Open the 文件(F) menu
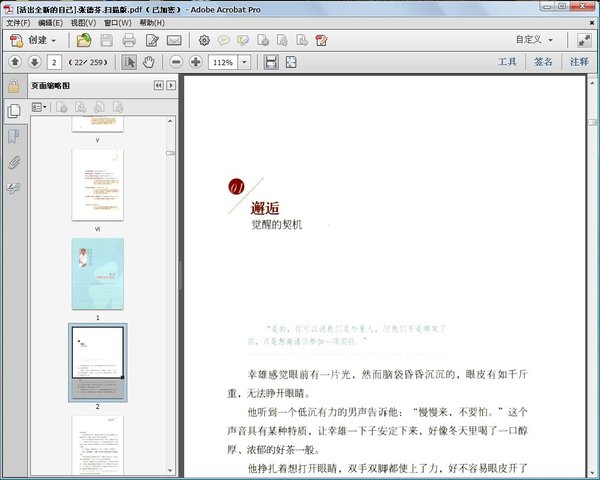The width and height of the screenshot is (600, 480). pos(18,23)
